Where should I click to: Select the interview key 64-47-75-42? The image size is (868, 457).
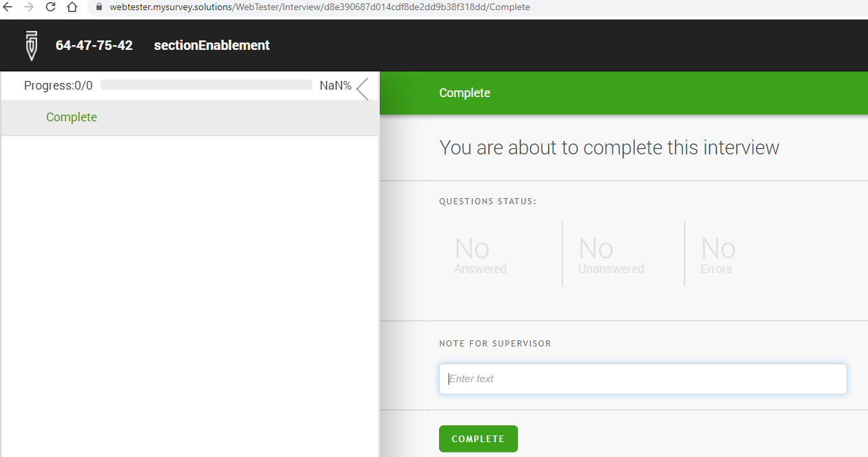coord(94,45)
